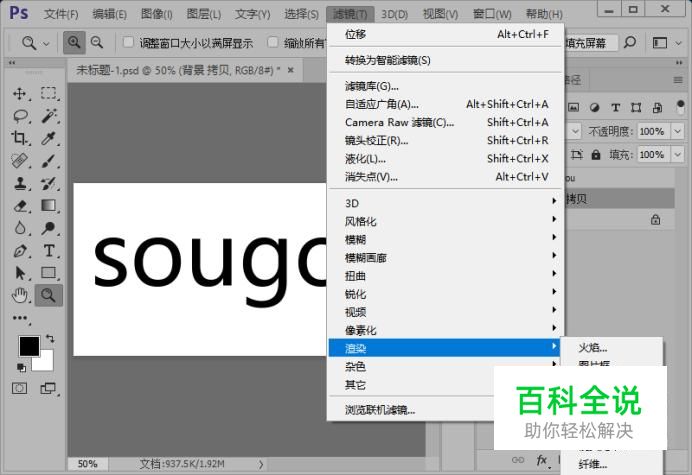This screenshot has width=692, height=475.
Task: Select the Dodge tool
Action: coord(49,228)
